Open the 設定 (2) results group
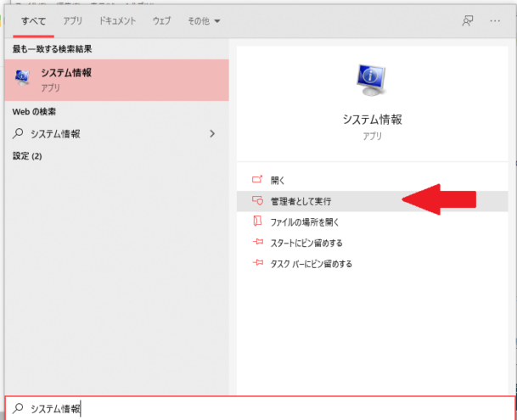Screen dimensions: 517x420 pos(27,156)
